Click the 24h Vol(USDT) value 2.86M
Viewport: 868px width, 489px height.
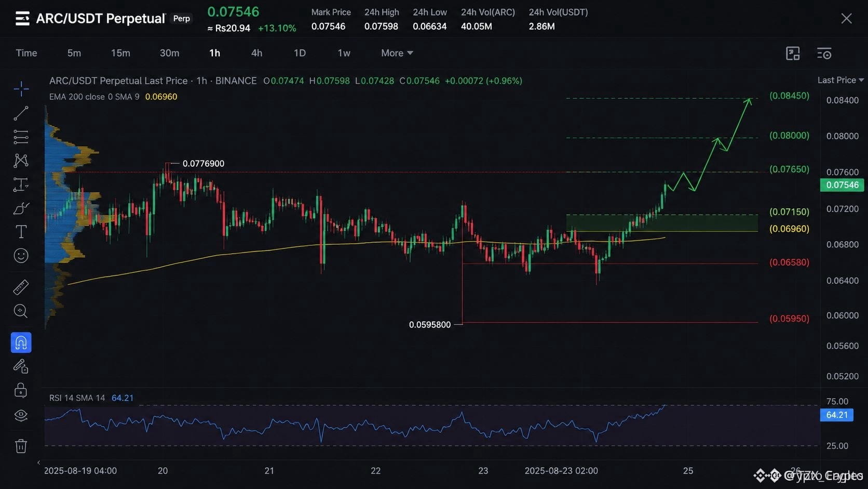[x=542, y=27]
